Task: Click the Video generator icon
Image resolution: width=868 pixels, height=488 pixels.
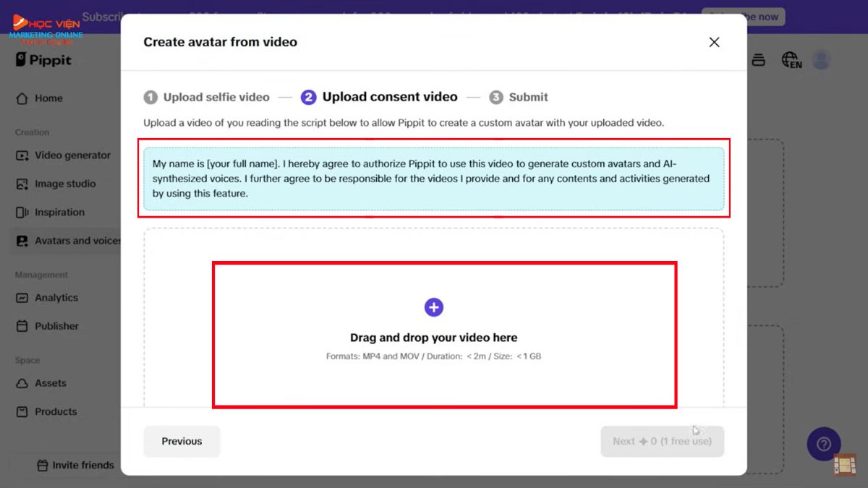Action: click(x=22, y=155)
